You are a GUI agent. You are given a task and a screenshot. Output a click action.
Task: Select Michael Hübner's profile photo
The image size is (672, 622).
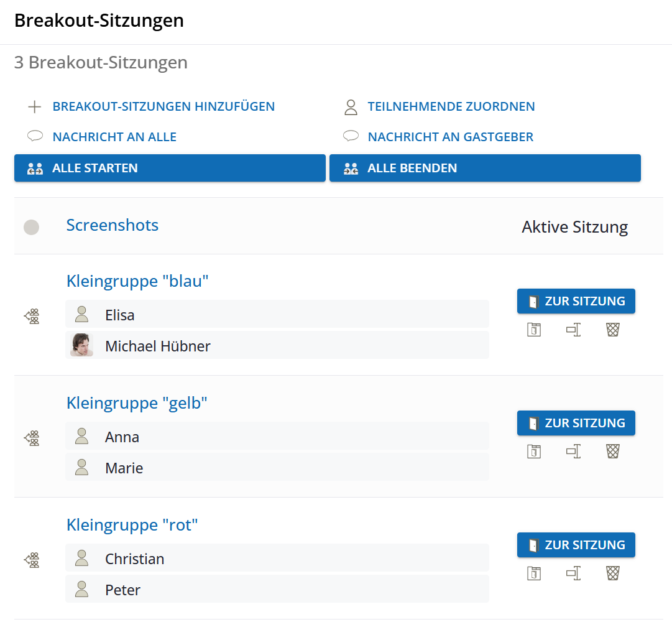click(x=81, y=345)
